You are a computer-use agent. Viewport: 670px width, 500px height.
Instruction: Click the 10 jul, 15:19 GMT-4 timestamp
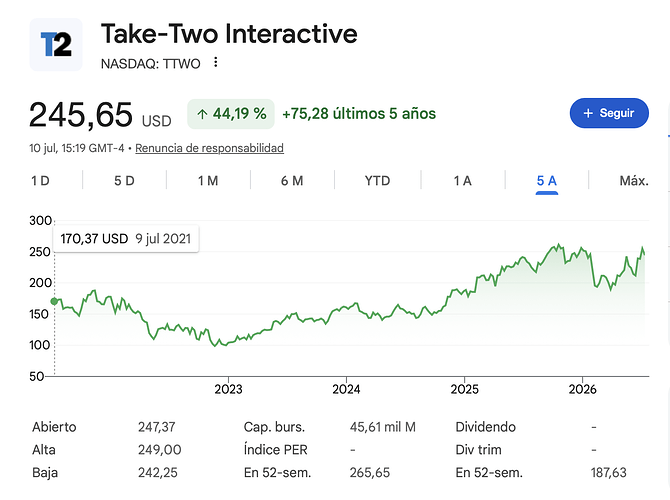(x=76, y=148)
